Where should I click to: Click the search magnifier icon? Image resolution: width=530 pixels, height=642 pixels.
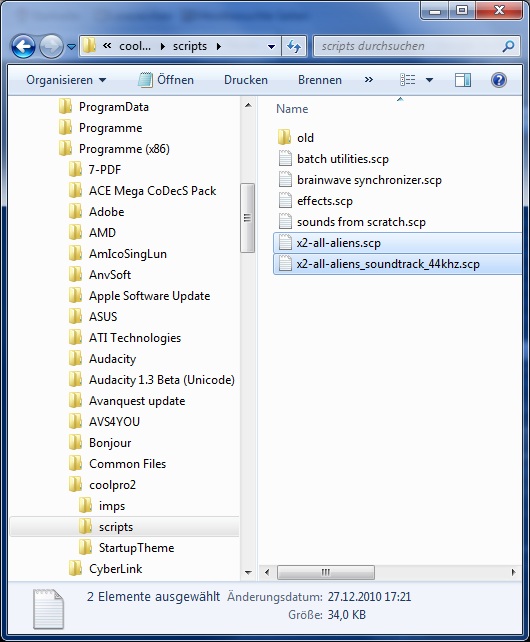pos(508,46)
